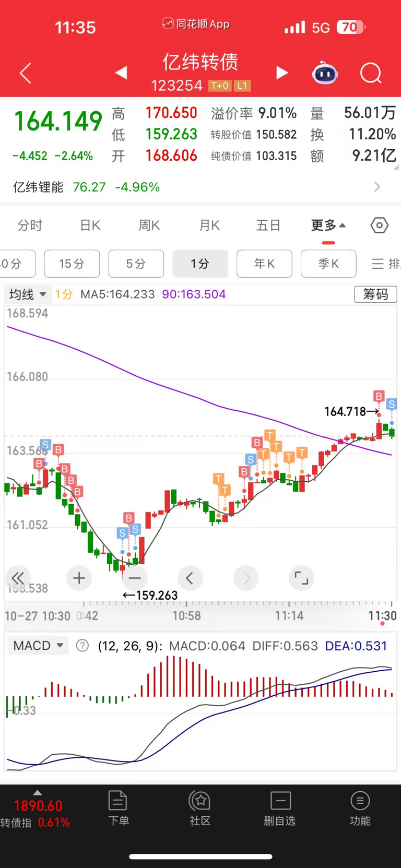Screen dimensions: 401x868
Task: Tap current price 164.149
Action: [x=58, y=122]
